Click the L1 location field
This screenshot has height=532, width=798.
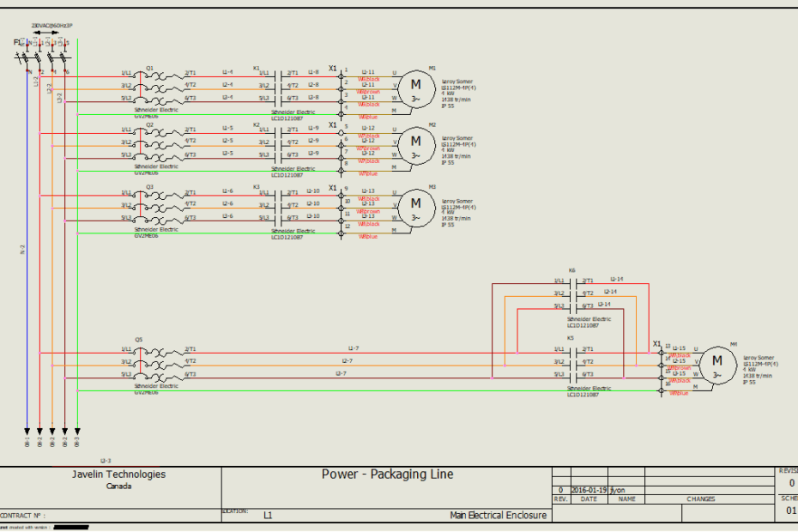[268, 516]
